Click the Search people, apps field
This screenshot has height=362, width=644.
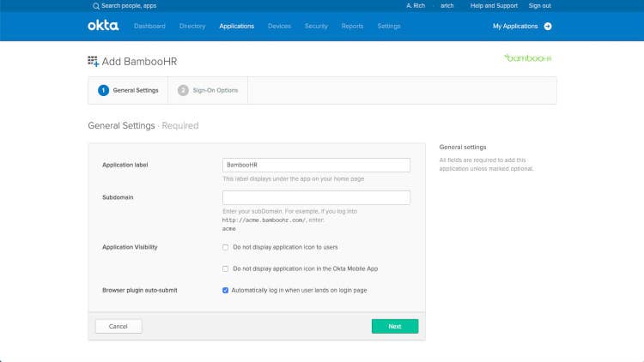tap(129, 6)
